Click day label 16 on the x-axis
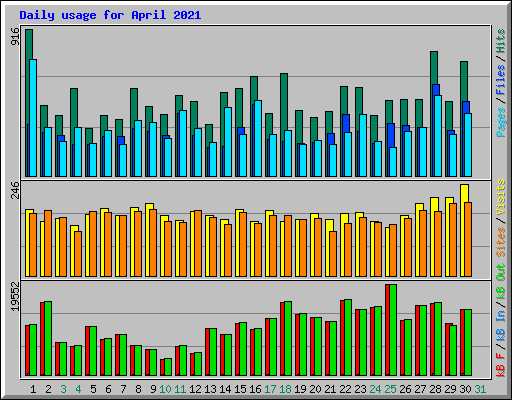 click(x=255, y=389)
